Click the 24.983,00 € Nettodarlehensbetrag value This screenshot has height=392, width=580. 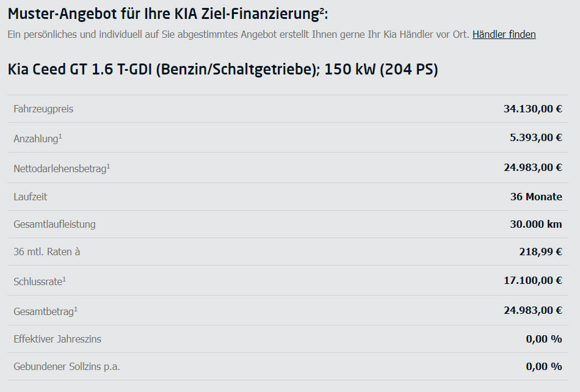pos(532,167)
